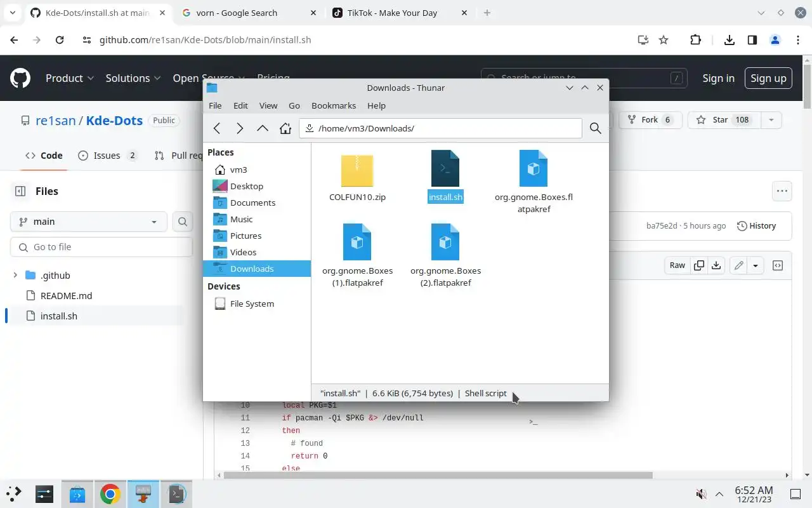Open the Bookmarks menu in Thunar

(x=334, y=105)
